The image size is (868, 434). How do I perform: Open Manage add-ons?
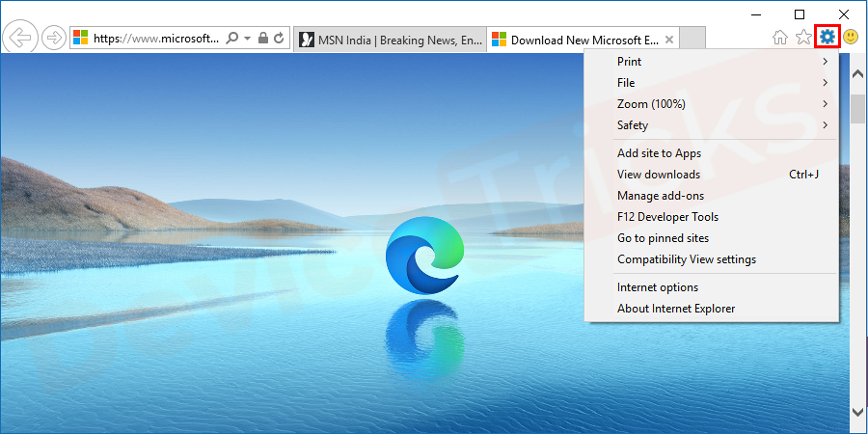pyautogui.click(x=711, y=196)
